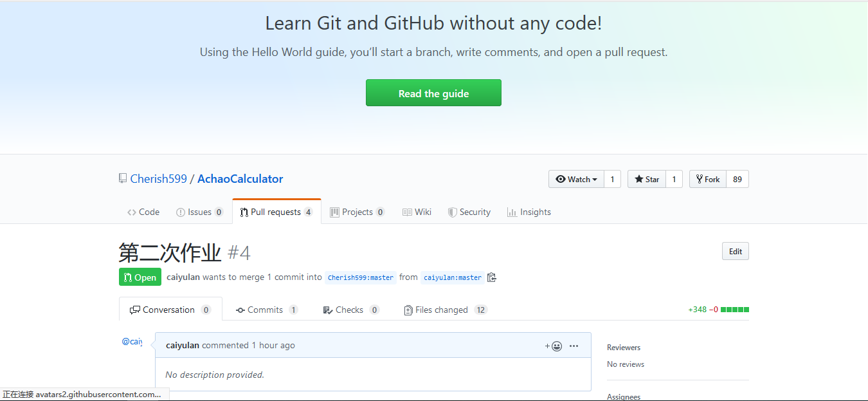Switch to the Checks tab
The image size is (868, 401).
(x=350, y=310)
